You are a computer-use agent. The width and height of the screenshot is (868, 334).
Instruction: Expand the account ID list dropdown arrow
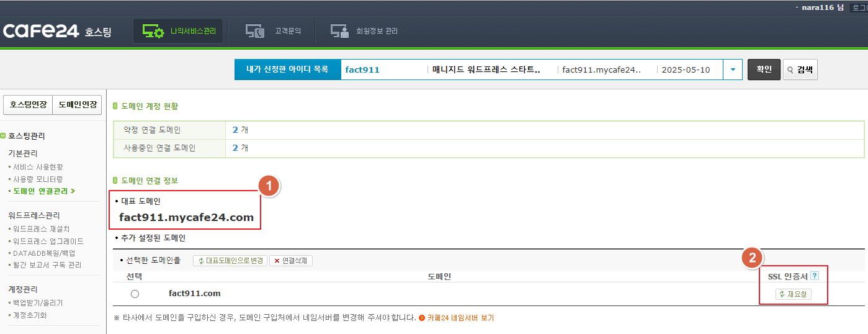[x=733, y=70]
